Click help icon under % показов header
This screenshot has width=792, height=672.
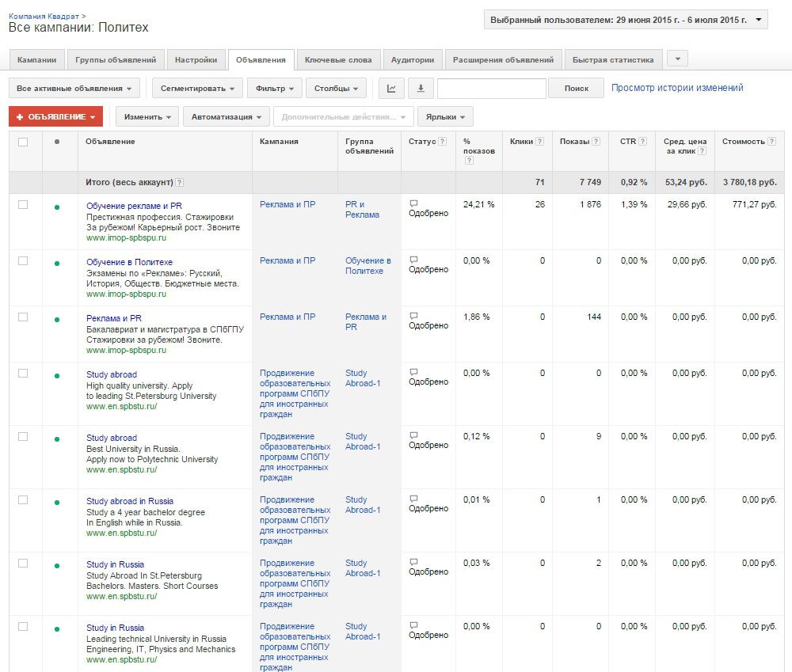[469, 161]
